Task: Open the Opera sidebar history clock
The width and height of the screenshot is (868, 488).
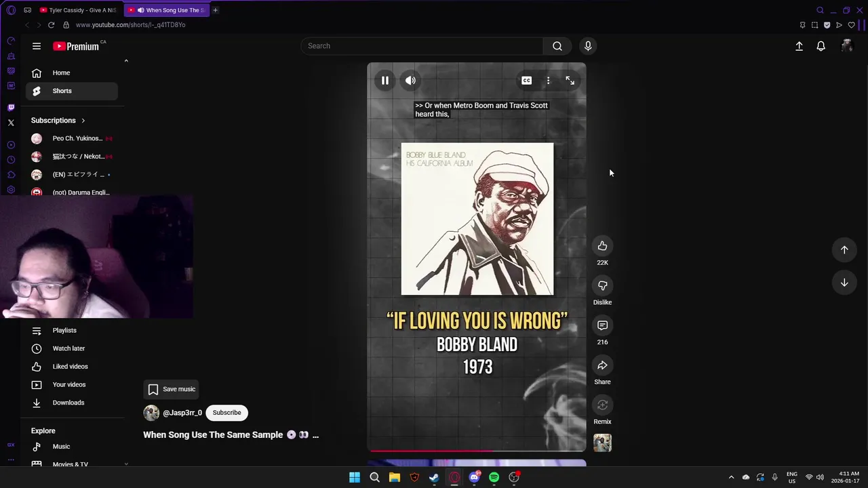Action: point(11,160)
